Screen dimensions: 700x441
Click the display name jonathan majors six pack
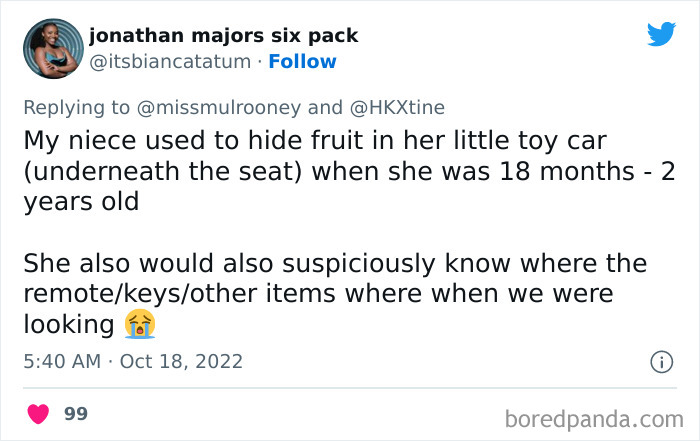(x=223, y=36)
